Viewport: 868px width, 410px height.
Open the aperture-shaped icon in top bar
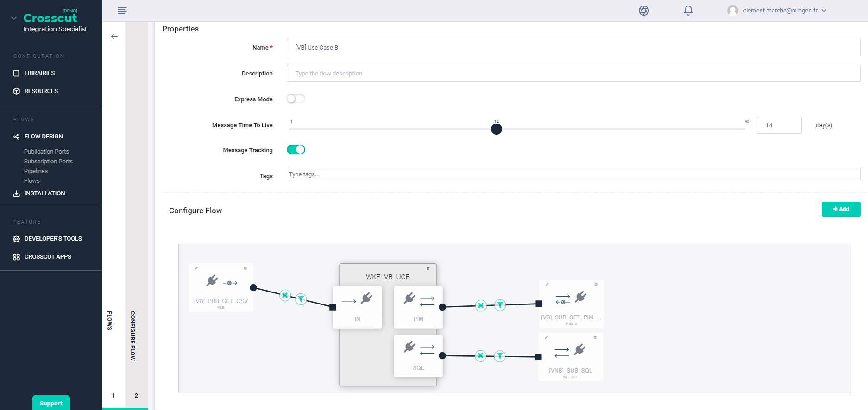click(644, 11)
